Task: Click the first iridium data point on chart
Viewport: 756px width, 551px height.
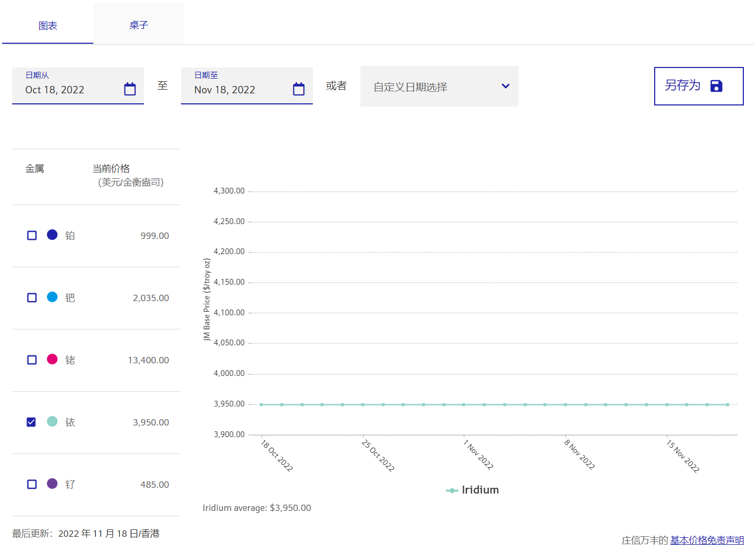Action: point(261,404)
